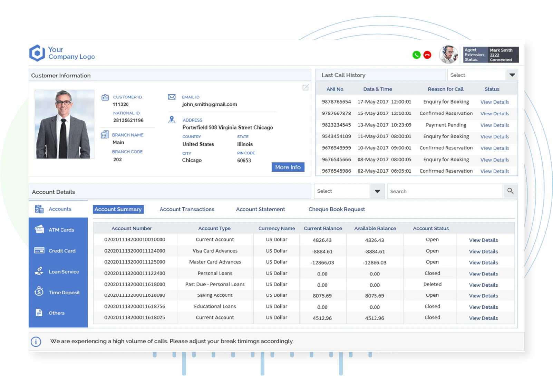Open the Select dropdown beside Last Call History
This screenshot has height=392, width=553.
512,75
